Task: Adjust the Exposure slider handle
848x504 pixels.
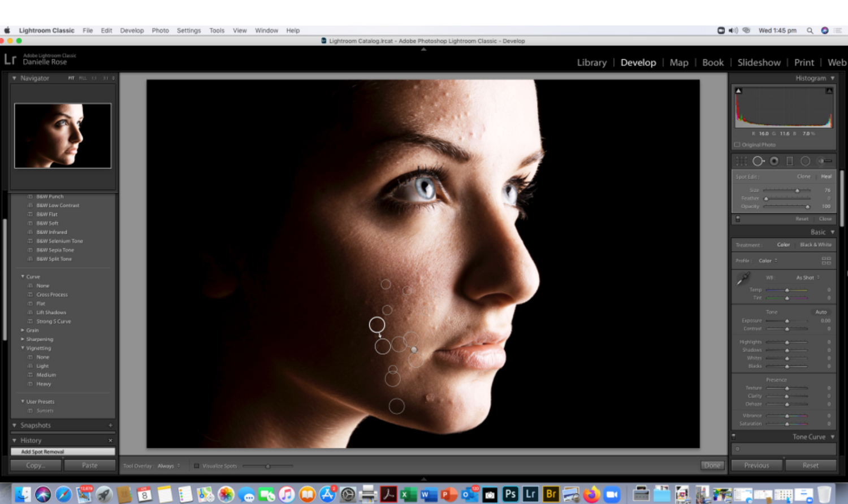Action: (787, 321)
